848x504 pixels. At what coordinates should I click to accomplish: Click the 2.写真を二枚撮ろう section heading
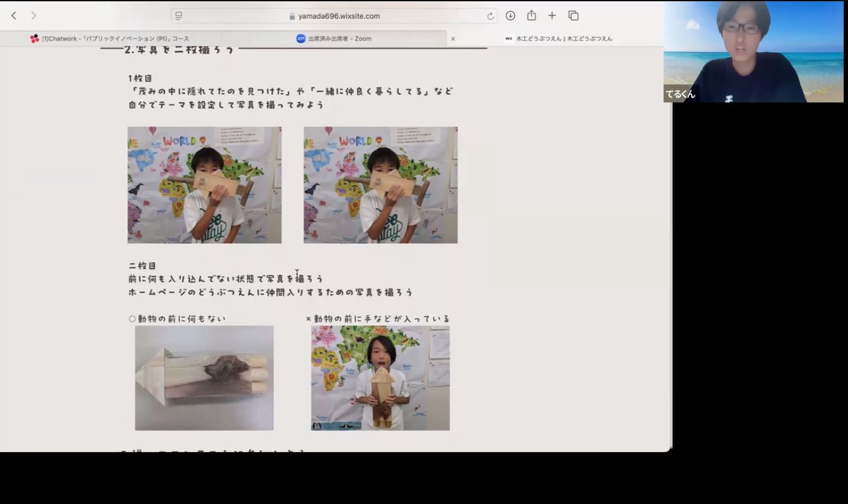coord(179,50)
